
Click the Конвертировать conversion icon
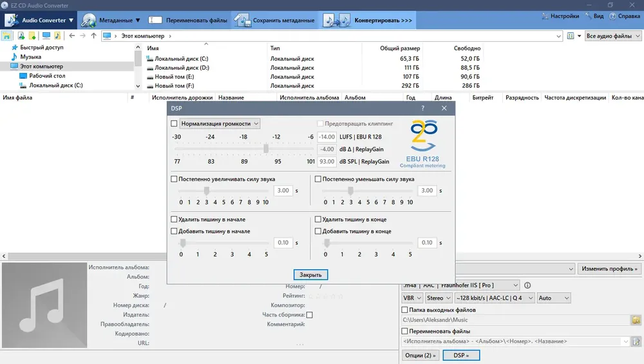336,20
